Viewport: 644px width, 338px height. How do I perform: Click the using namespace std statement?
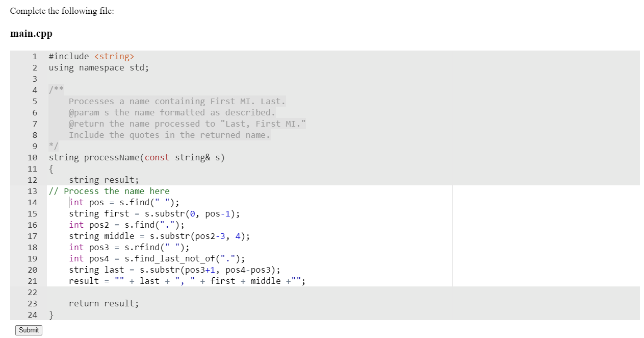98,67
